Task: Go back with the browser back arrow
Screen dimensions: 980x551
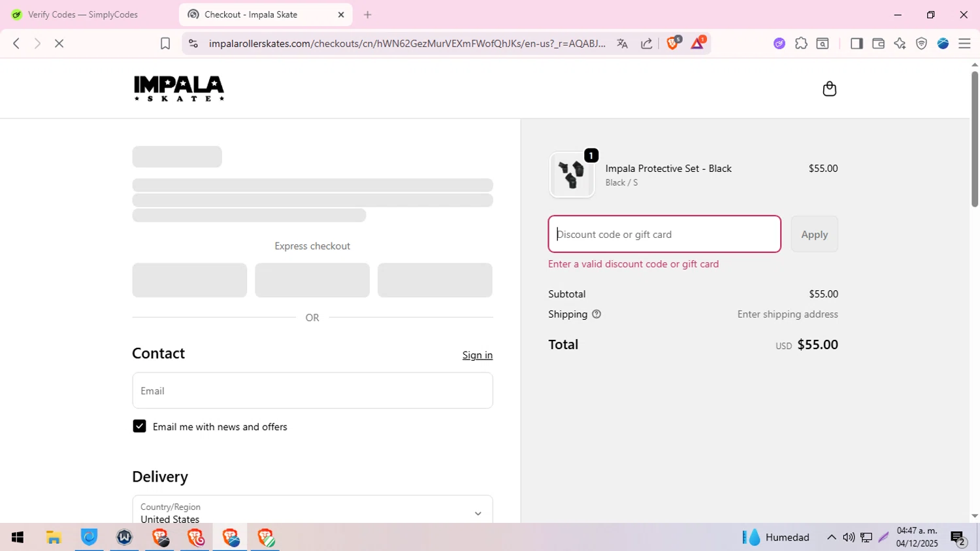Action: [16, 43]
